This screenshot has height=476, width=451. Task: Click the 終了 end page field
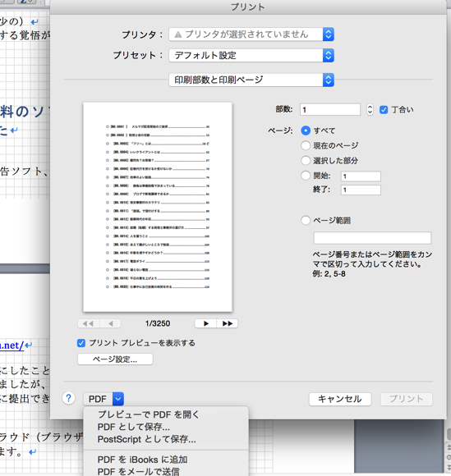click(x=361, y=190)
